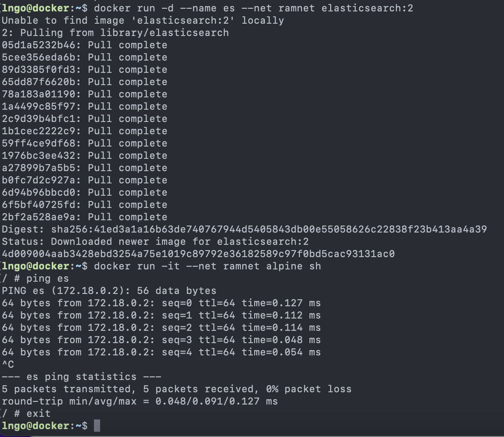The image size is (504, 437).
Task: Click the ping reply with seq=0
Action: (161, 303)
